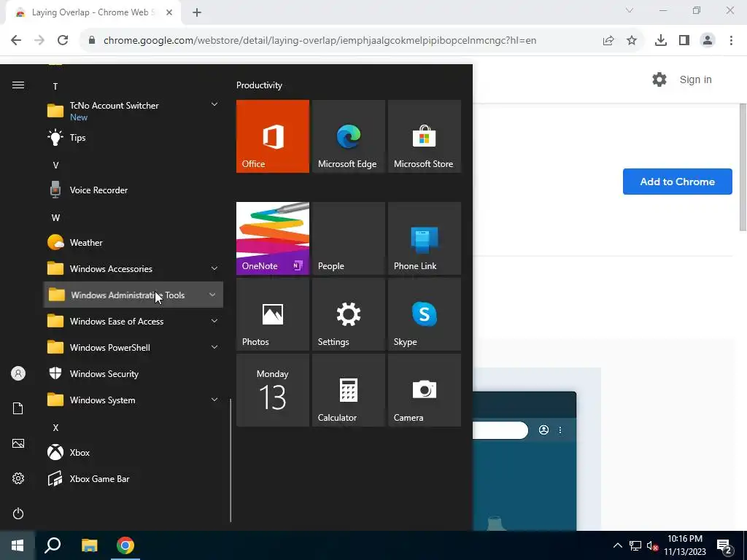This screenshot has height=560, width=747.
Task: Open the Monday 13 calendar tile
Action: tap(273, 390)
